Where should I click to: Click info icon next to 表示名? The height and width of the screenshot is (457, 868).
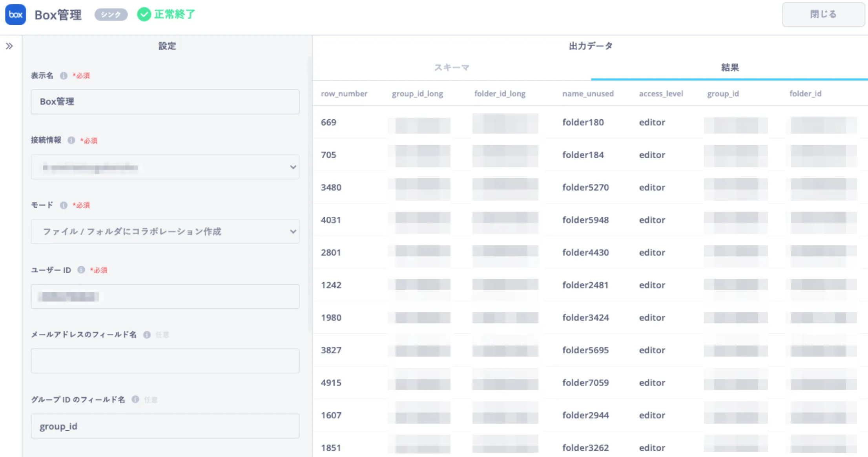click(64, 76)
